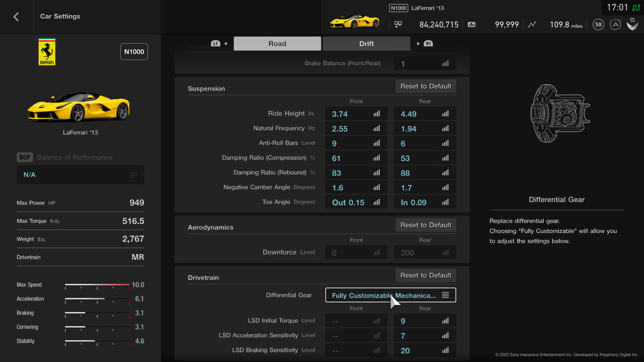This screenshot has width=644, height=362.
Task: Click the distance graph icon beside 109.8 miles
Action: [x=532, y=24]
